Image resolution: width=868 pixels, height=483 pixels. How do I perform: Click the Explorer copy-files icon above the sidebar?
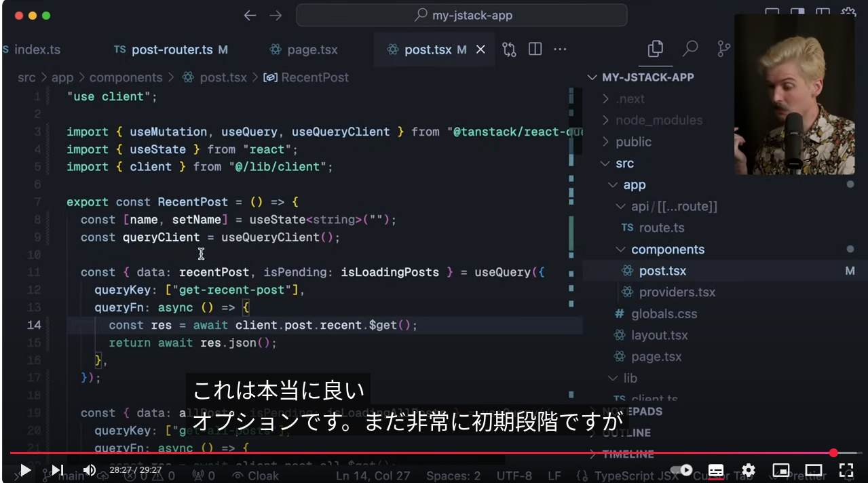(654, 49)
